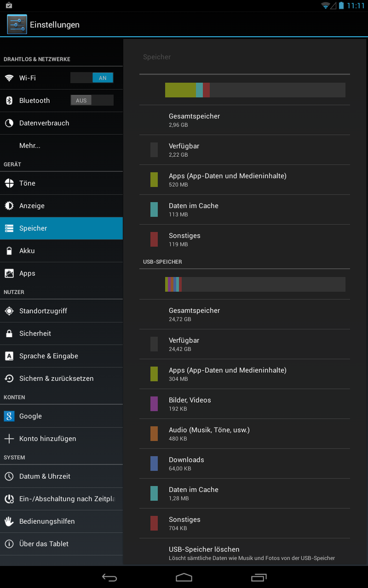Open Standortzugriff location icon

pyautogui.click(x=9, y=311)
